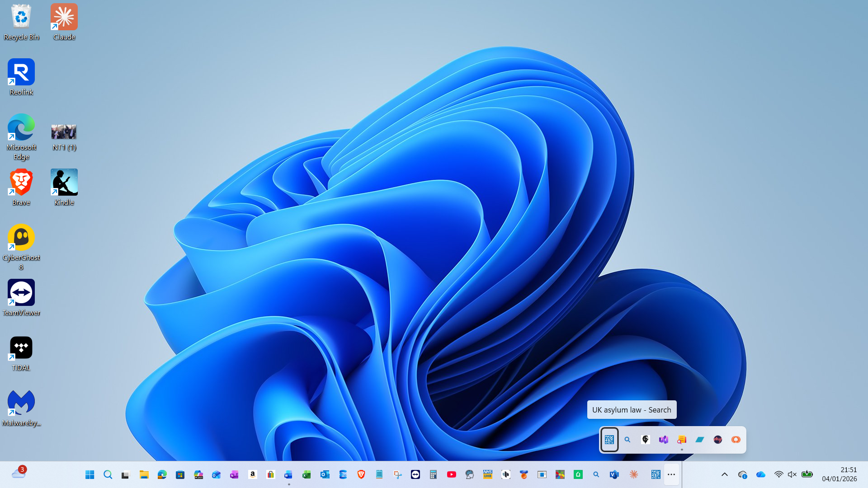Image resolution: width=868 pixels, height=488 pixels.
Task: Open the Wi-Fi network tray icon
Action: pyautogui.click(x=778, y=474)
